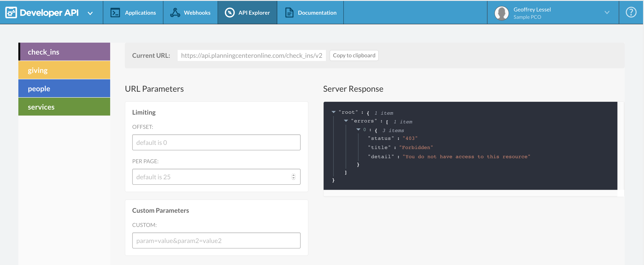Screen dimensions: 644x265
Task: Select the giving API in sidebar
Action: (x=64, y=70)
